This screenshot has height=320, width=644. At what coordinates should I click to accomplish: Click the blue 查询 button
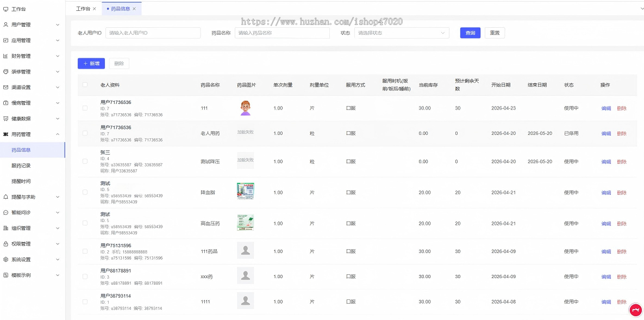(470, 33)
